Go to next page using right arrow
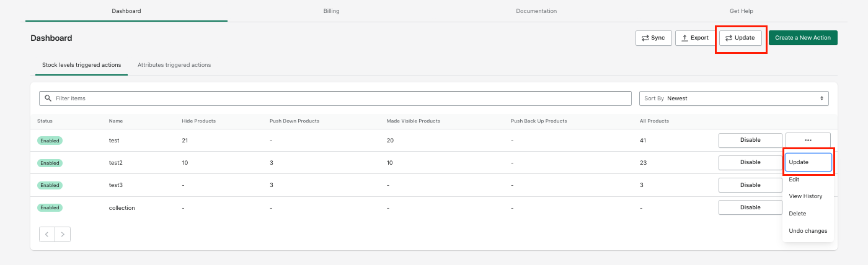The image size is (868, 265). click(x=63, y=234)
